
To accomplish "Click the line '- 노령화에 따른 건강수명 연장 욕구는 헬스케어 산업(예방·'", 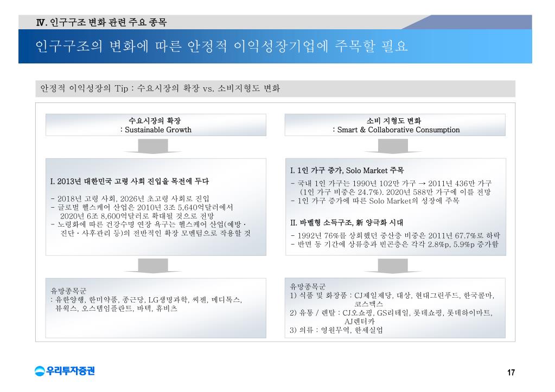I will click(x=148, y=224).
